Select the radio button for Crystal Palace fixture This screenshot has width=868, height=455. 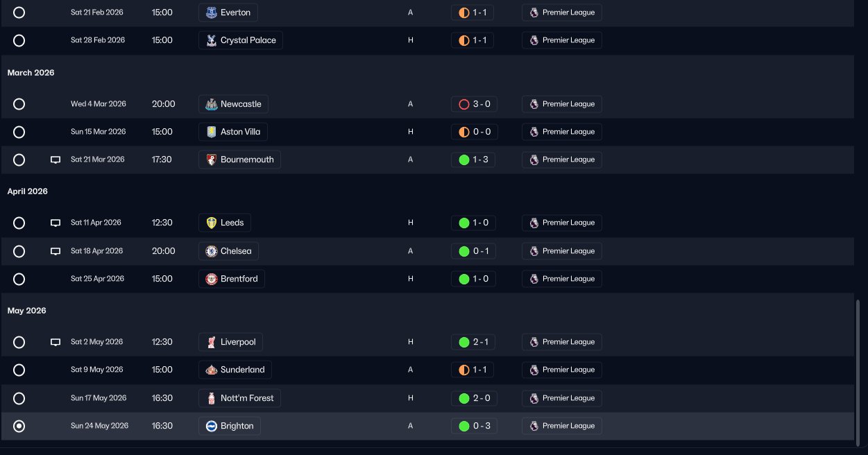pyautogui.click(x=19, y=40)
